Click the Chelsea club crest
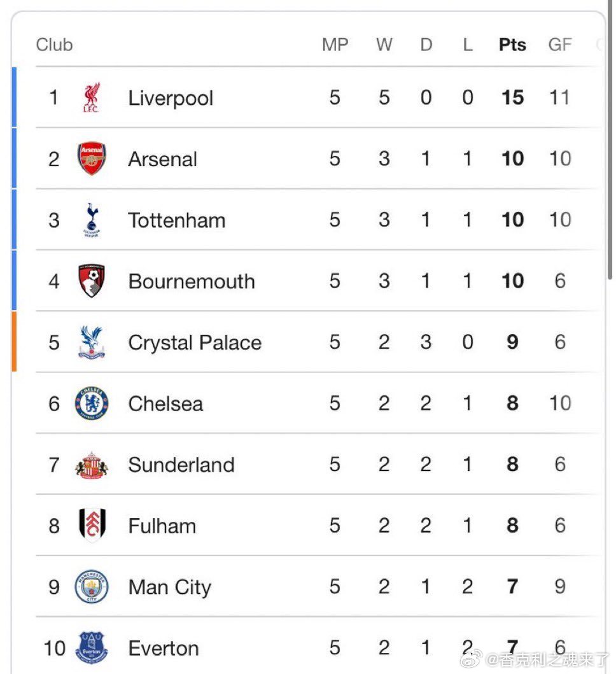The height and width of the screenshot is (674, 616). pos(92,404)
